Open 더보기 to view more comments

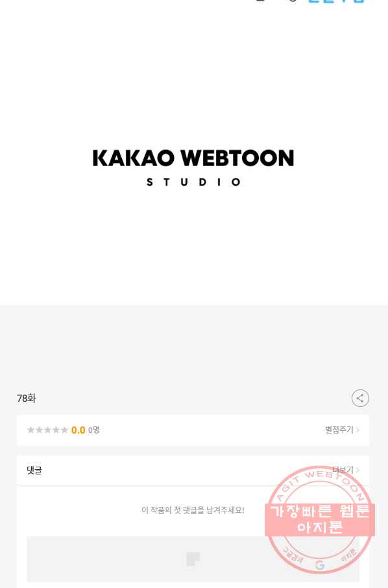click(x=343, y=469)
